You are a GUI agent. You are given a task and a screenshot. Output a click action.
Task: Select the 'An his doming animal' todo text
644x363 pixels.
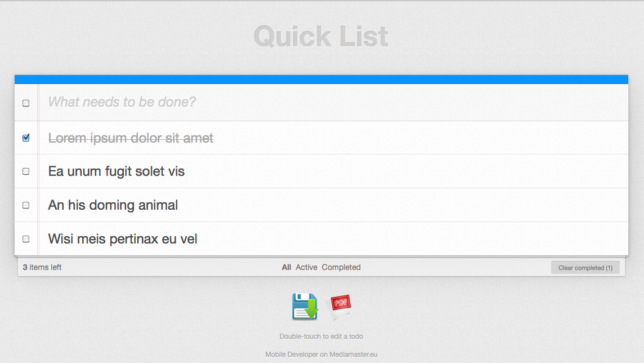(113, 205)
